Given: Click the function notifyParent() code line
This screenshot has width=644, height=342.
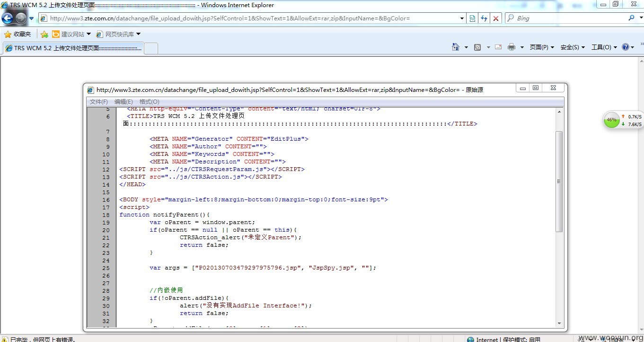Looking at the screenshot, I should [x=164, y=215].
